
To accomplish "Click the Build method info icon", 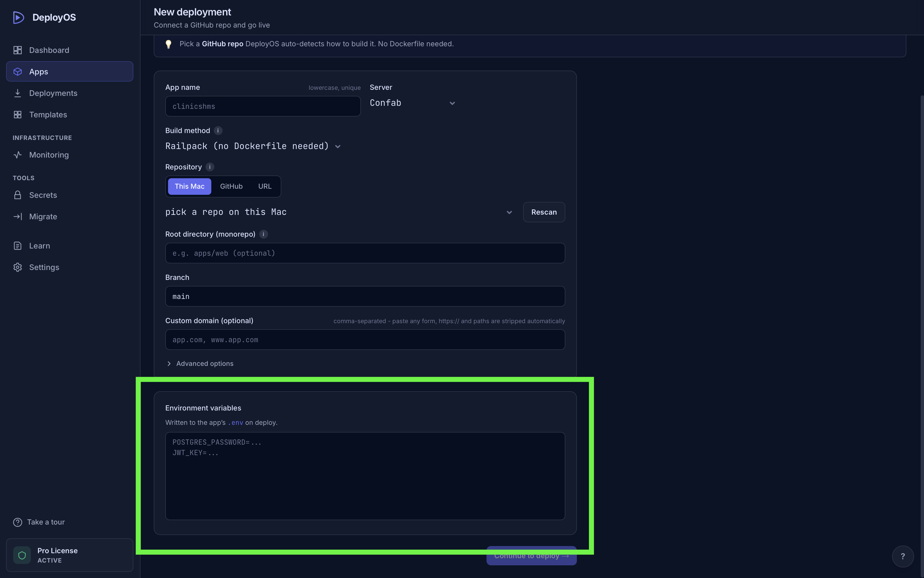I will 218,130.
